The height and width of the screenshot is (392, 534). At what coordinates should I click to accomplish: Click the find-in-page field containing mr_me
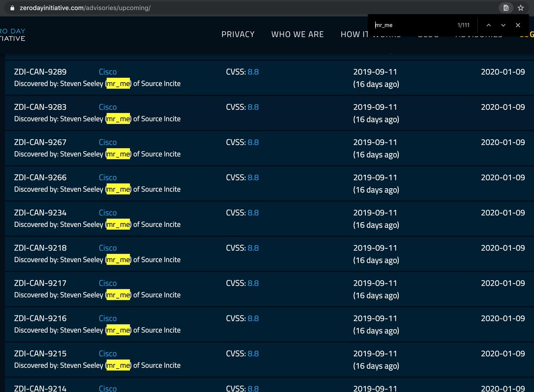coord(412,25)
